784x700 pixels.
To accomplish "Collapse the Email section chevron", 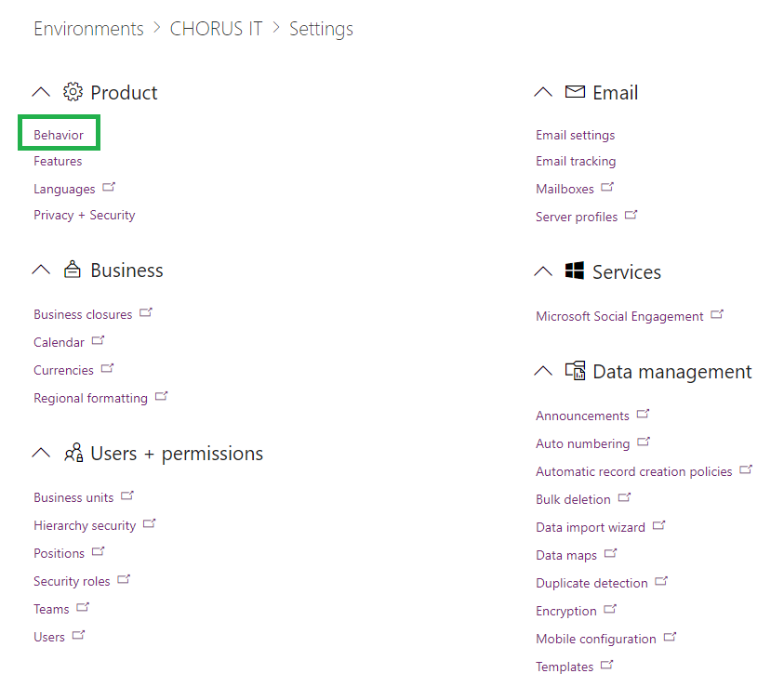I will [x=543, y=92].
